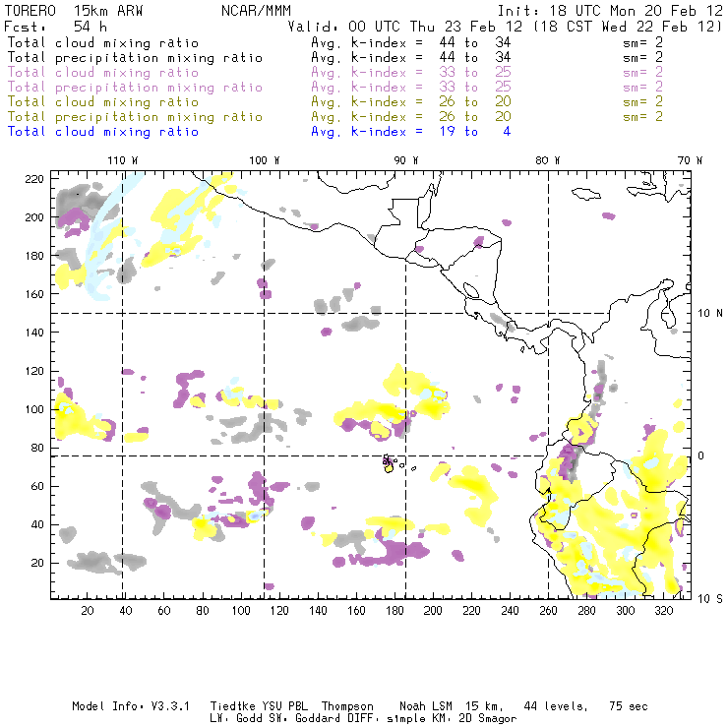
Task: Click the 'TORERO 15km ARW' title text
Action: 74,11
